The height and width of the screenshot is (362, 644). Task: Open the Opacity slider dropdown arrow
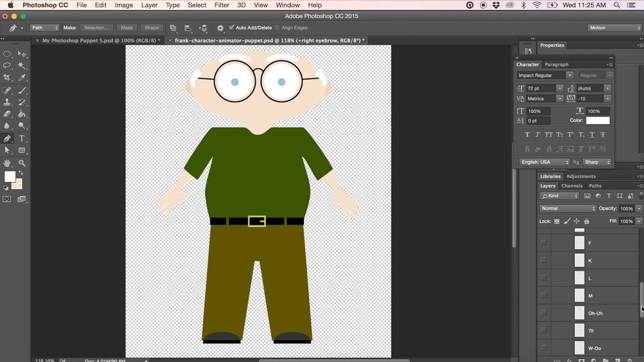pyautogui.click(x=639, y=208)
